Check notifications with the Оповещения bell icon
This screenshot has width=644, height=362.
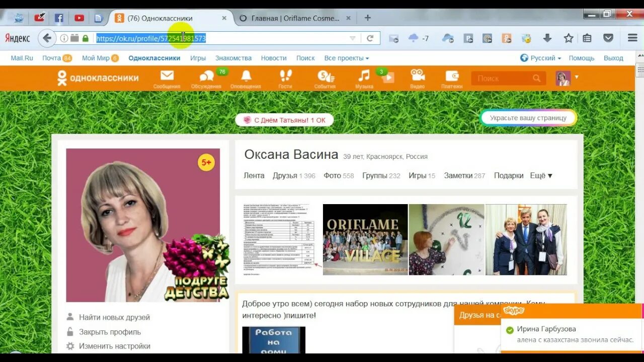click(246, 76)
